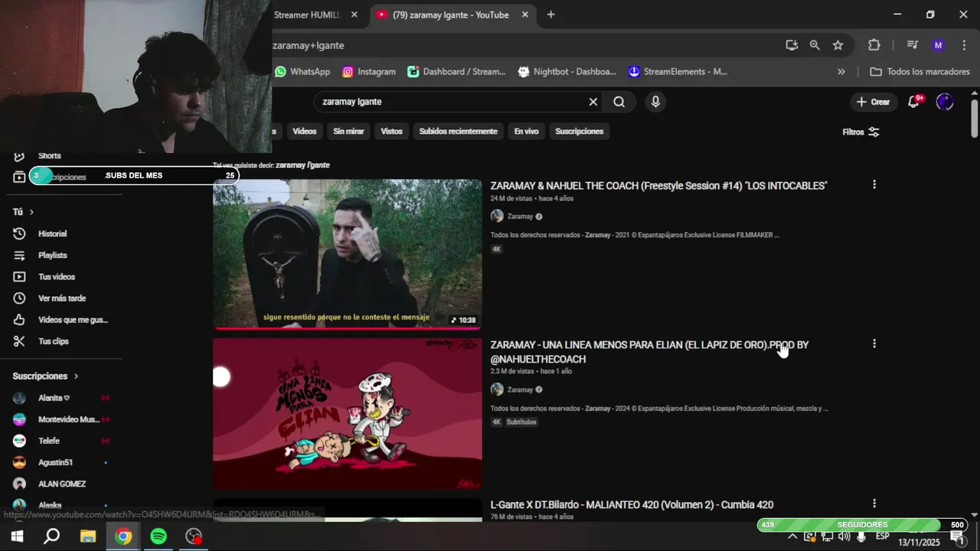Open Nightbot Dashboard bookmark

coord(567,72)
